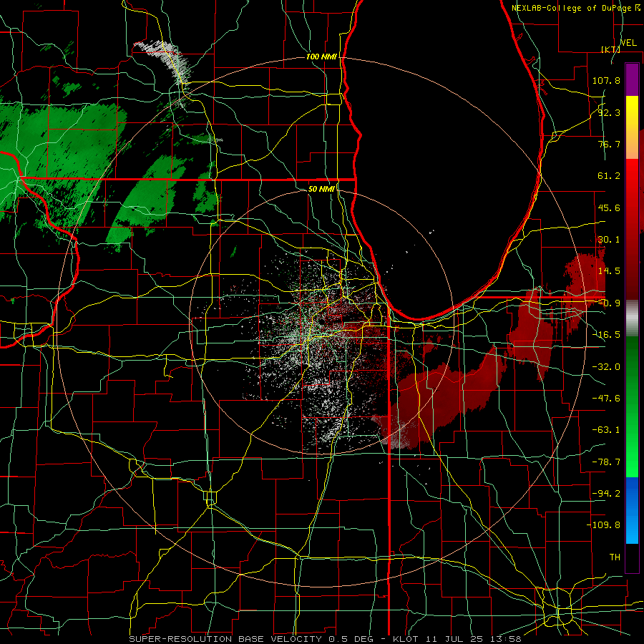Click the SUPER-RESOLUTION BASE VELOCITY caption

pyautogui.click(x=225, y=639)
